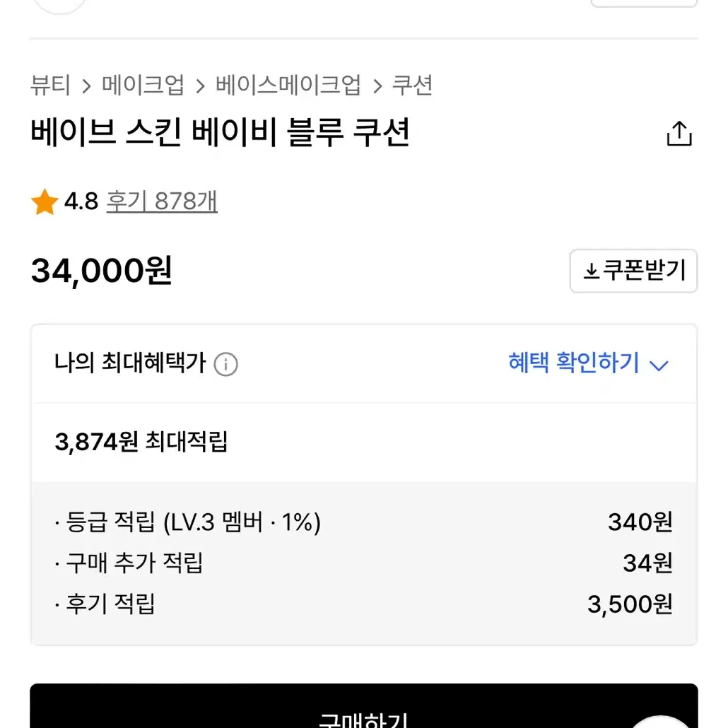
Task: Open 베이스메이크업 breadcrumb link
Action: 288,86
